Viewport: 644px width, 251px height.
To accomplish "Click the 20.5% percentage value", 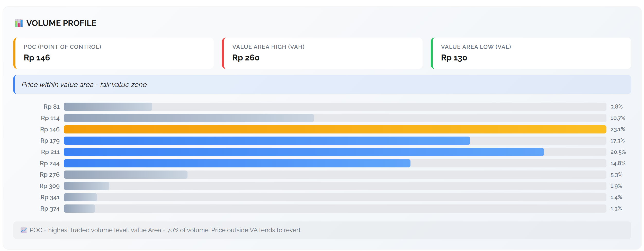I will [x=618, y=152].
